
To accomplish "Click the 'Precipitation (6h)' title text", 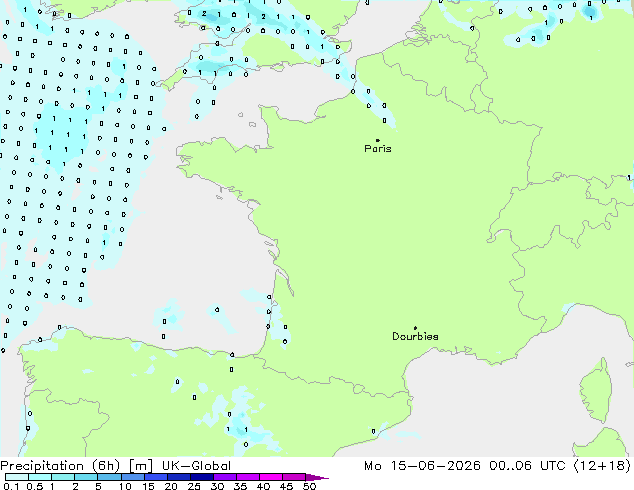I will 60,466.
